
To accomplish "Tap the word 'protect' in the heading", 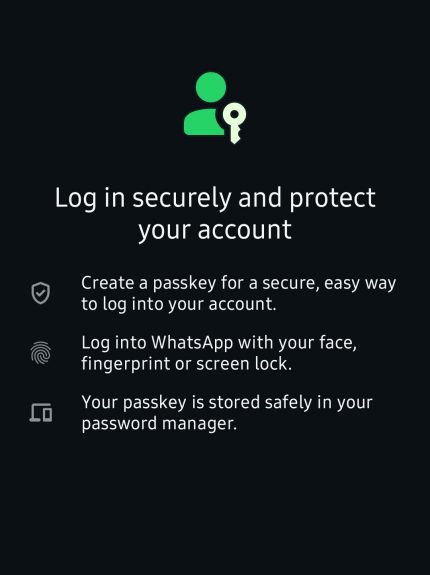I will [x=332, y=199].
